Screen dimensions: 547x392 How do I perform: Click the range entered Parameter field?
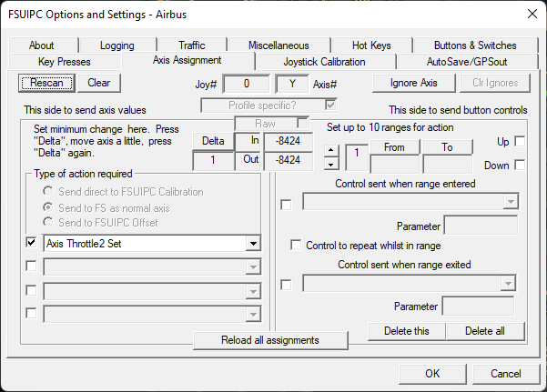(481, 226)
